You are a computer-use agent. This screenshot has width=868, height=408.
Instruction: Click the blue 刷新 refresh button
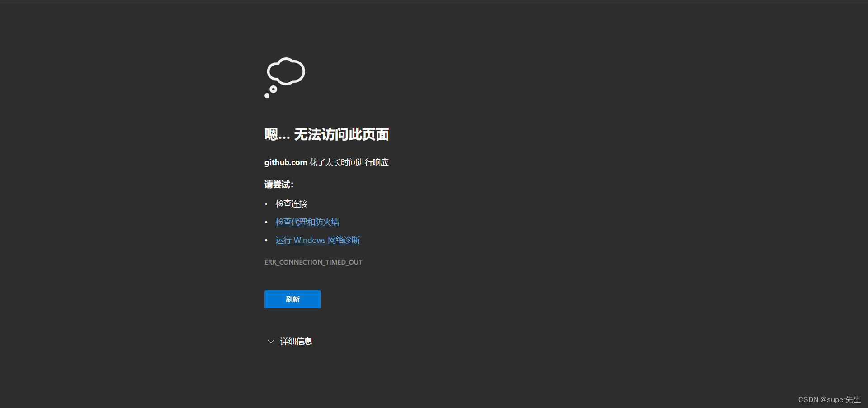tap(292, 299)
